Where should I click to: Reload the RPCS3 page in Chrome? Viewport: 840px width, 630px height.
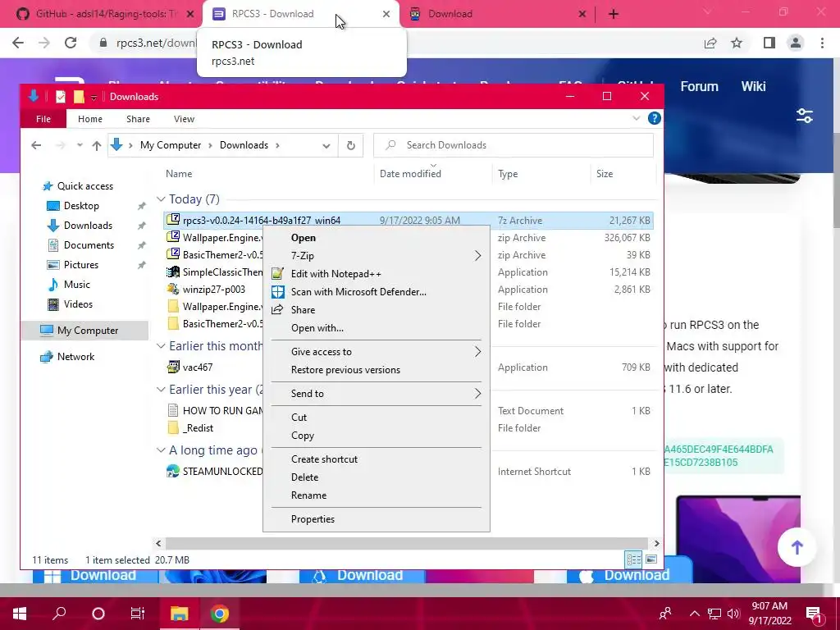click(x=71, y=43)
